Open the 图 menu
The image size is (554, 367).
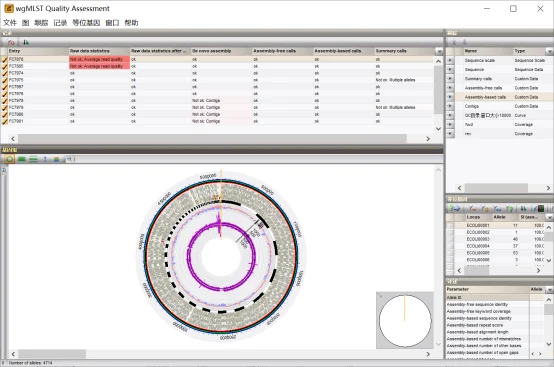click(x=25, y=23)
